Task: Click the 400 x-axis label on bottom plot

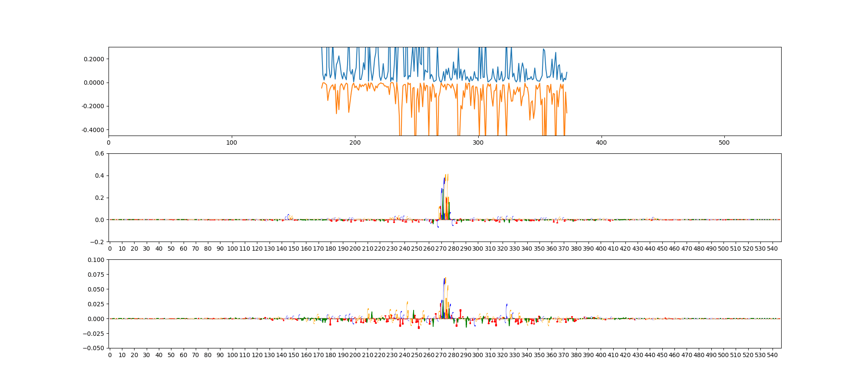Action: click(601, 355)
